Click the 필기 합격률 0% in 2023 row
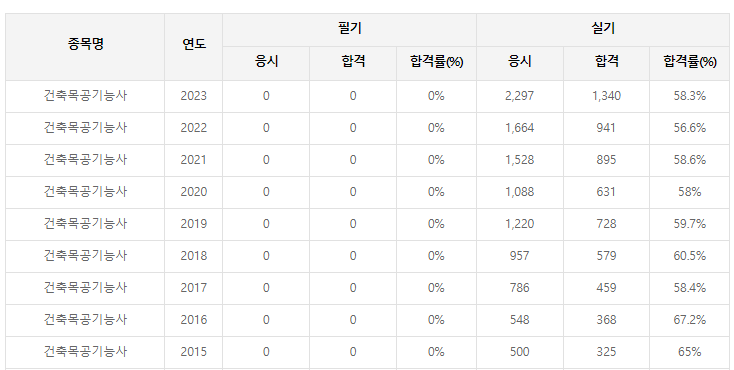 pos(436,96)
